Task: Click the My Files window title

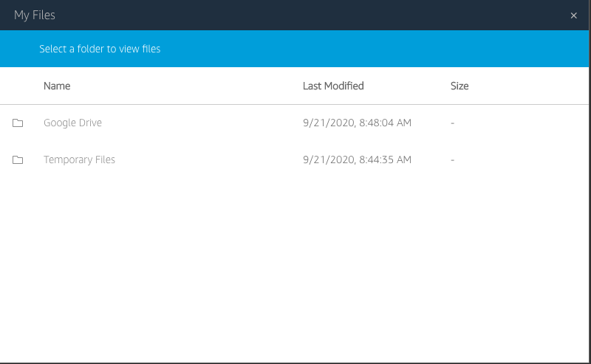Action: click(x=35, y=15)
